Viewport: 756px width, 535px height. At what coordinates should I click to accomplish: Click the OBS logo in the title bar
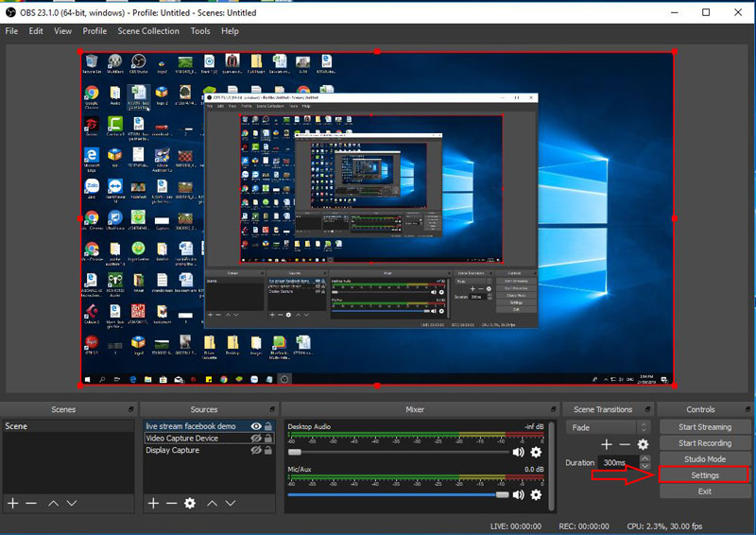10,12
